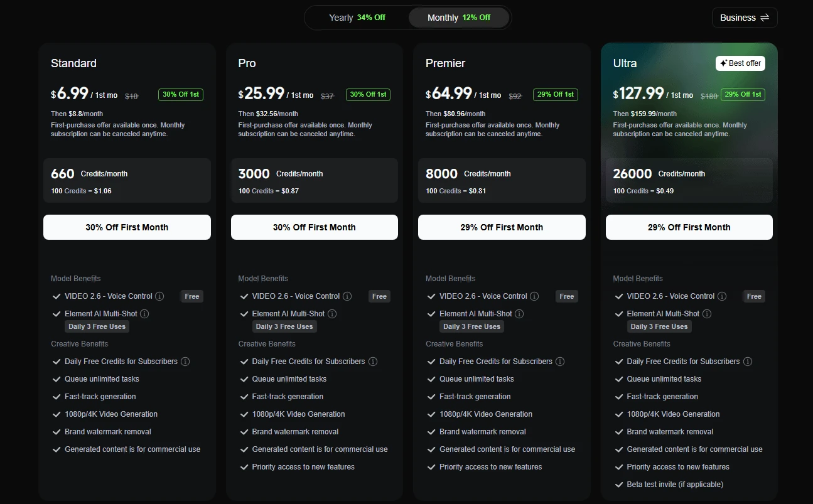
Task: Show info for Pro plan's VIDEO 2.6 Voice Control
Action: click(347, 296)
